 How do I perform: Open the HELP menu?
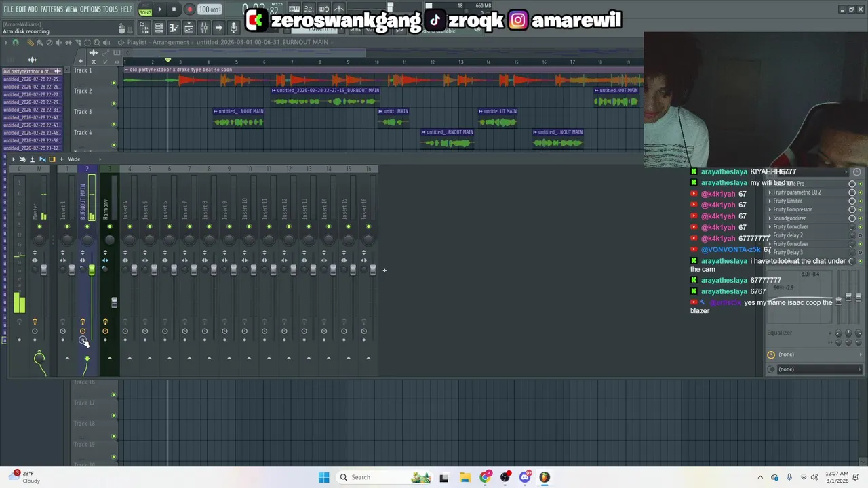(x=127, y=9)
